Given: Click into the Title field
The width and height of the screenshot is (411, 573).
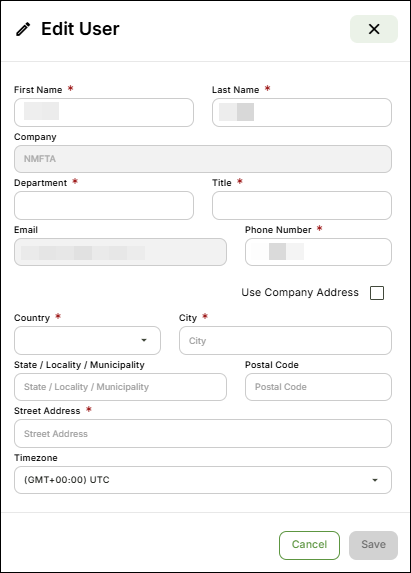Looking at the screenshot, I should 302,205.
